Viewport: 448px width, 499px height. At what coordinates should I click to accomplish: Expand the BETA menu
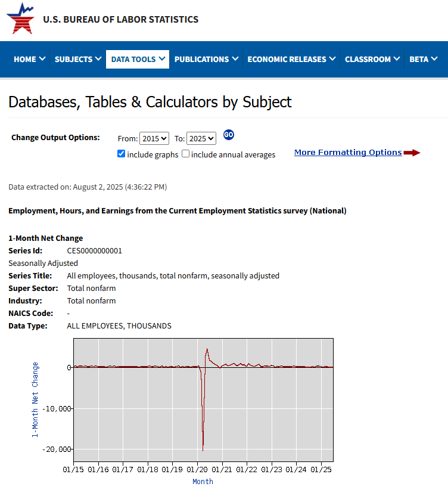click(423, 59)
